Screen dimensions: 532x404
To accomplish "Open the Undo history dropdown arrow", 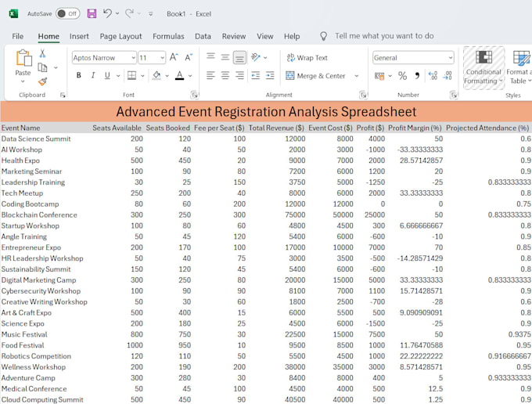I will 117,13.
